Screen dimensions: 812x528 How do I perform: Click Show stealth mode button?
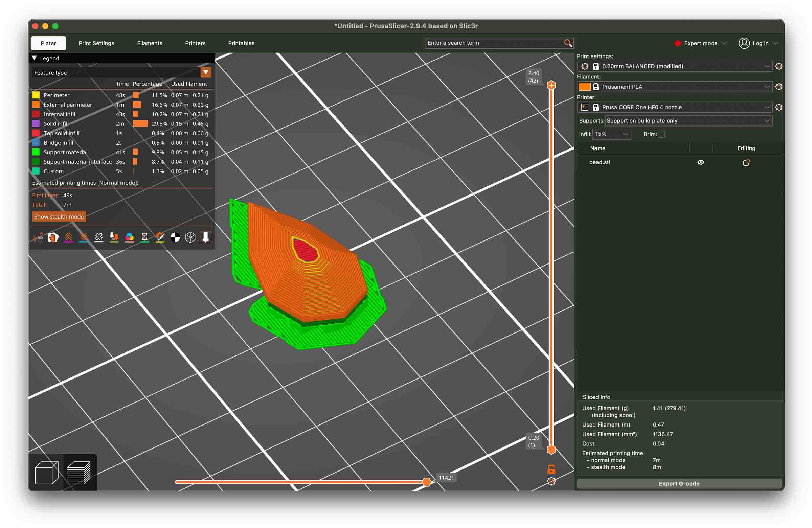tap(59, 216)
